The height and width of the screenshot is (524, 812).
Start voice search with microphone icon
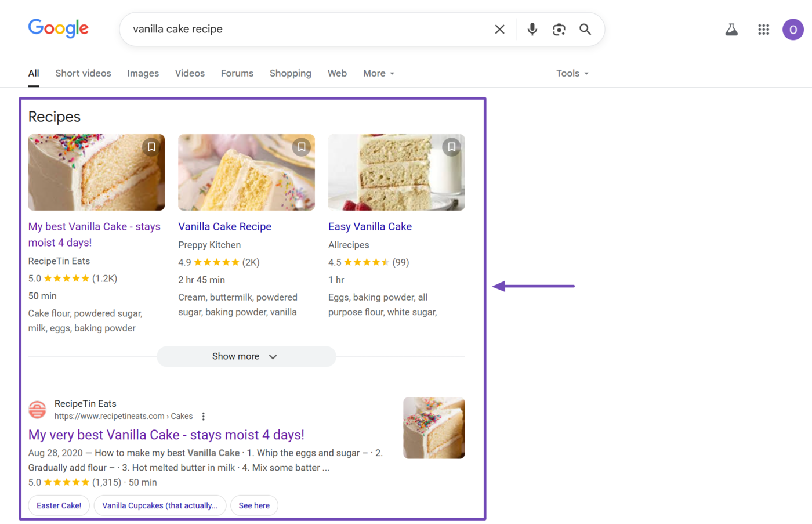tap(532, 29)
